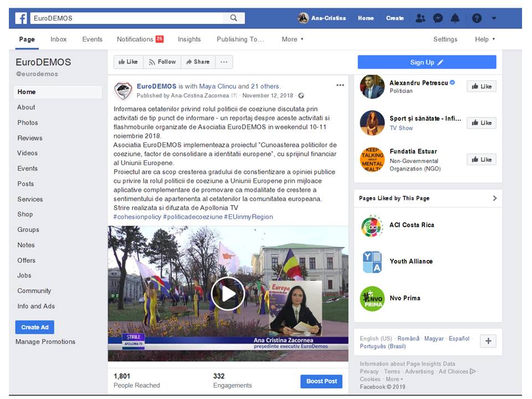Viewport: 532px width, 399px height.
Task: Click the Follow button
Action: click(162, 62)
